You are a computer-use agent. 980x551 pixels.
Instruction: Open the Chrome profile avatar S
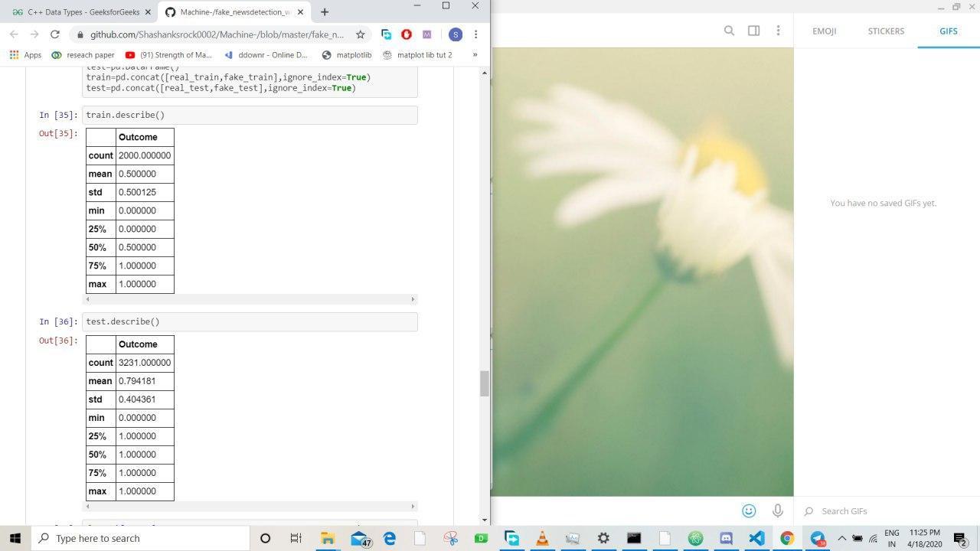456,34
